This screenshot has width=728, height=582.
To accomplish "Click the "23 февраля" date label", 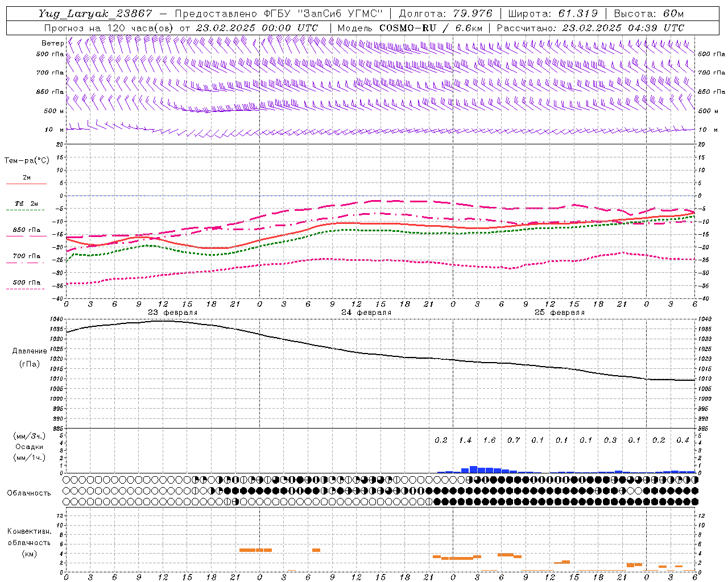I will pyautogui.click(x=173, y=313).
